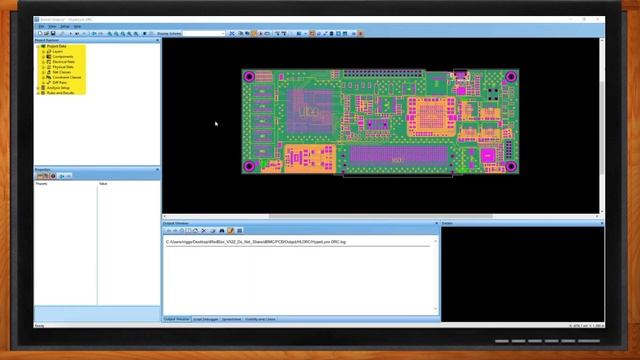Image resolution: width=640 pixels, height=360 pixels.
Task: Select the Analysis Setup tree item
Action: tap(58, 88)
